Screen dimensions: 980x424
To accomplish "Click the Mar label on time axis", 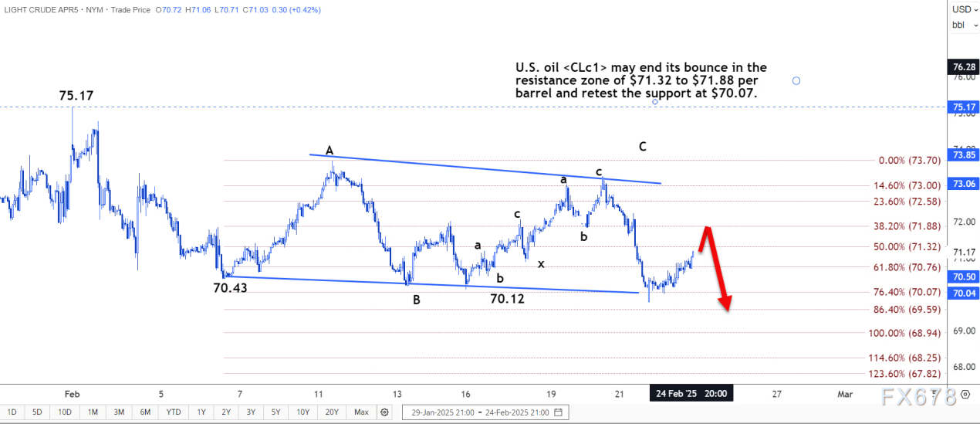I will coord(845,394).
